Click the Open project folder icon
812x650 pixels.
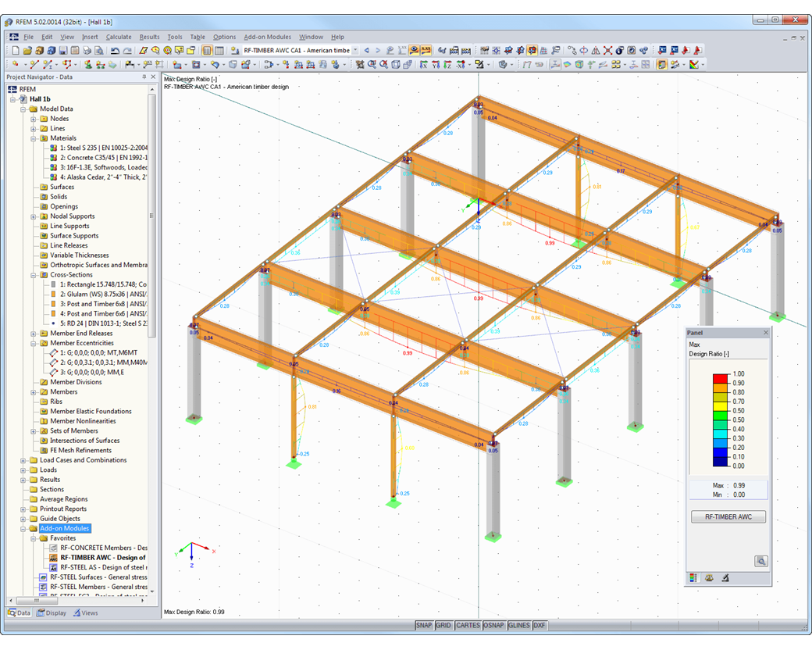point(26,50)
